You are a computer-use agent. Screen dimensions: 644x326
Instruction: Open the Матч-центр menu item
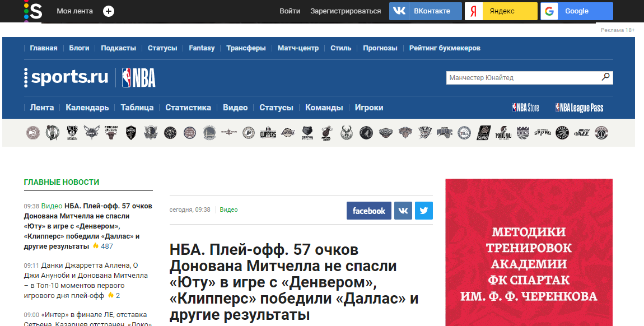[x=298, y=48]
